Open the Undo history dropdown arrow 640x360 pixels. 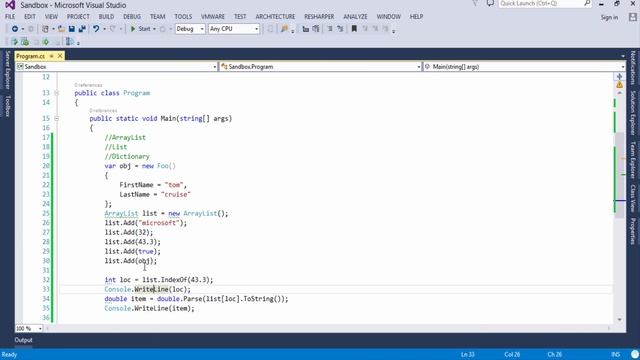[104, 29]
